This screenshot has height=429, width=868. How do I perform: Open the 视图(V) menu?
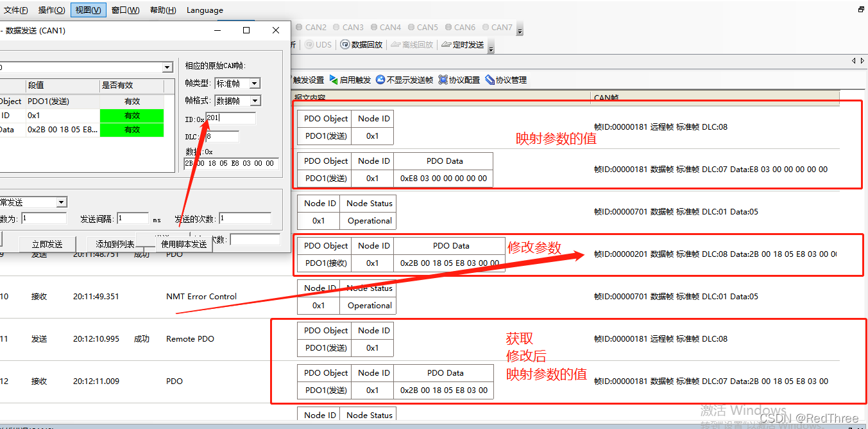click(x=88, y=10)
